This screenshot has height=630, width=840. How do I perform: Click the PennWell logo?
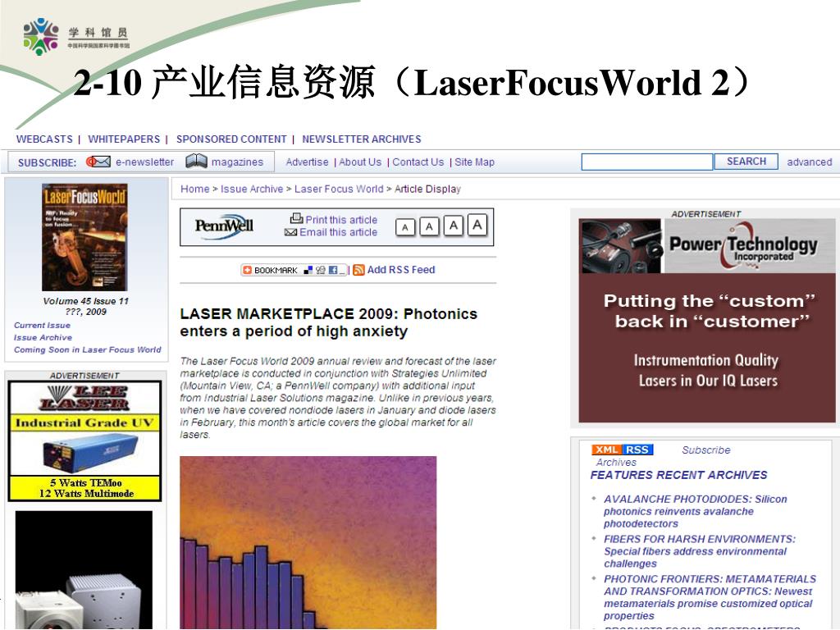point(224,226)
